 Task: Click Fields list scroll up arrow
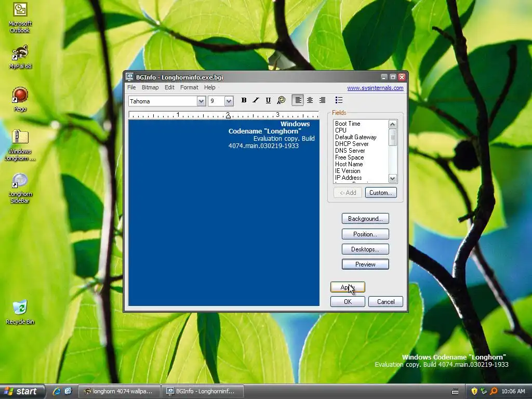(393, 124)
